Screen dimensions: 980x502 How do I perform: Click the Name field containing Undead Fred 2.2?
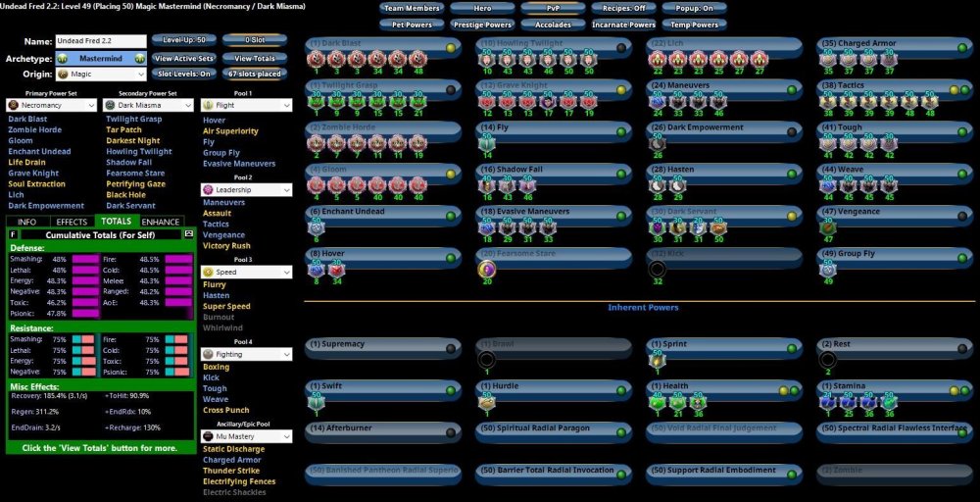(x=99, y=41)
